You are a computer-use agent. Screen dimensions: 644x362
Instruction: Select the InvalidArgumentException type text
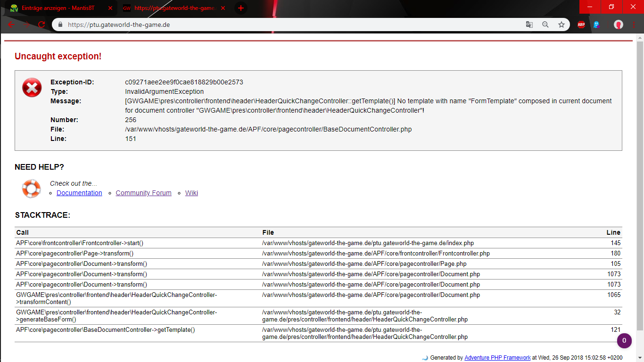tap(165, 91)
